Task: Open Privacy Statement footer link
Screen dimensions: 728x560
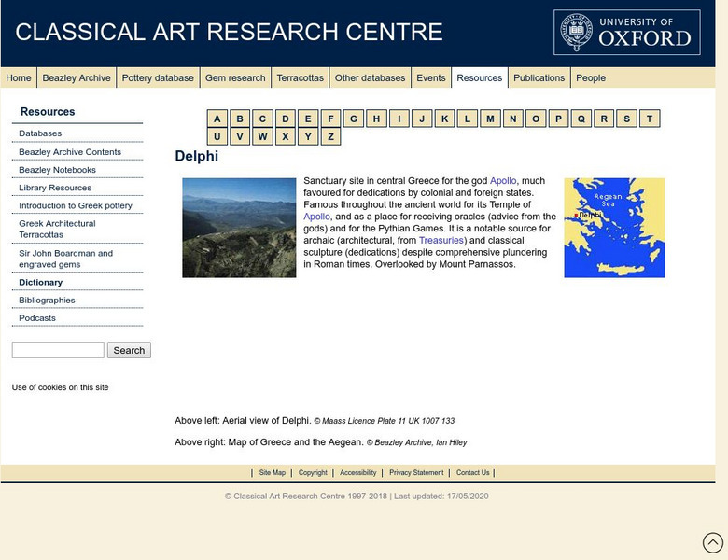Action: pos(416,472)
